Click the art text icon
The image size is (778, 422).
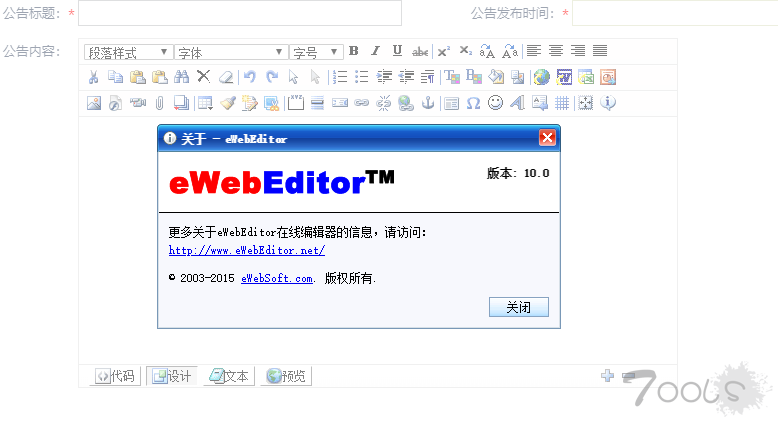(x=517, y=103)
